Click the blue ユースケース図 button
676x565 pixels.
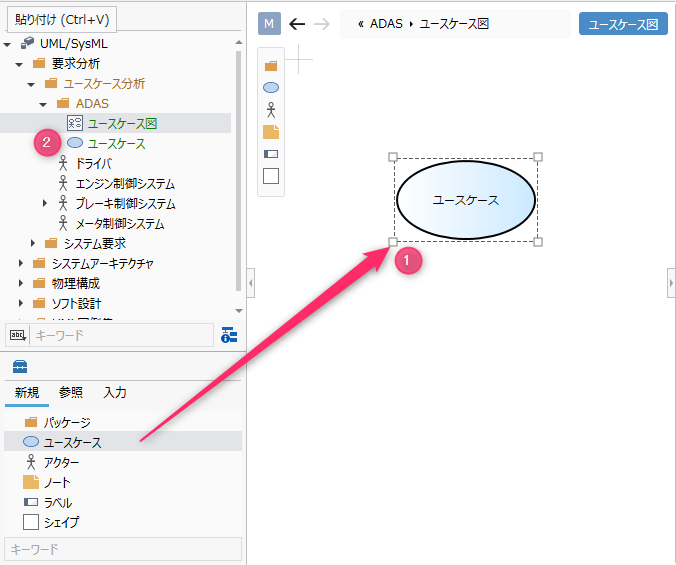coord(623,24)
